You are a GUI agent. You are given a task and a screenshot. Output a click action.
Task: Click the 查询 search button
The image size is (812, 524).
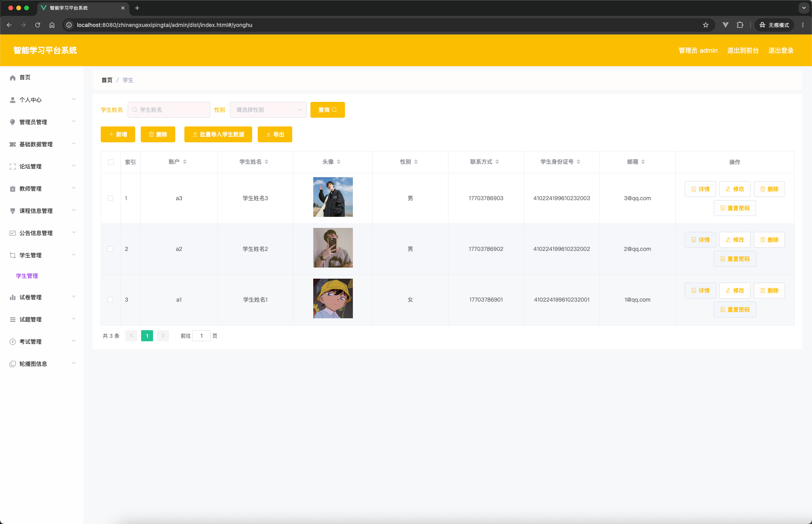(327, 110)
